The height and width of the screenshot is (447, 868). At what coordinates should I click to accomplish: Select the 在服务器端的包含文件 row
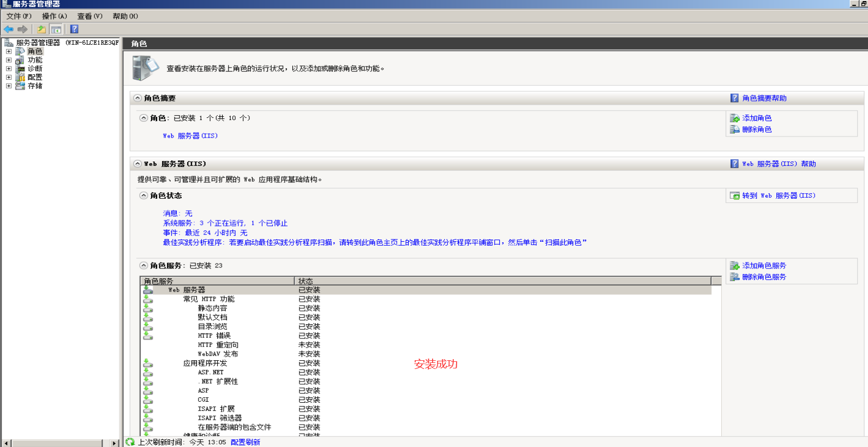coord(426,427)
